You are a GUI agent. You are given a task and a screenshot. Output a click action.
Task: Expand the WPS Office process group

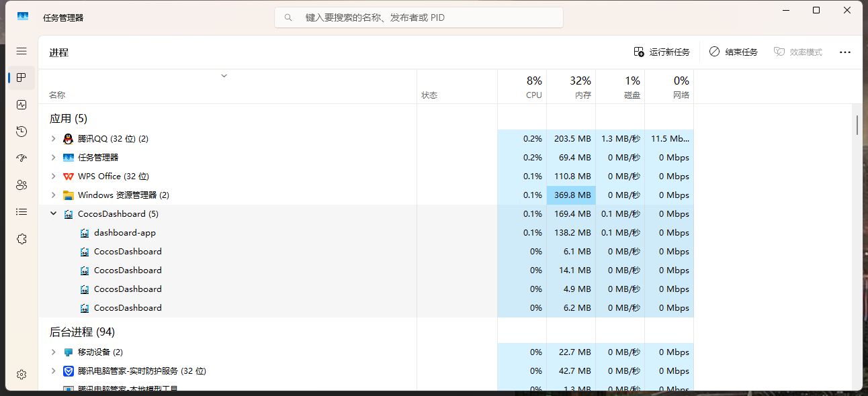click(54, 177)
